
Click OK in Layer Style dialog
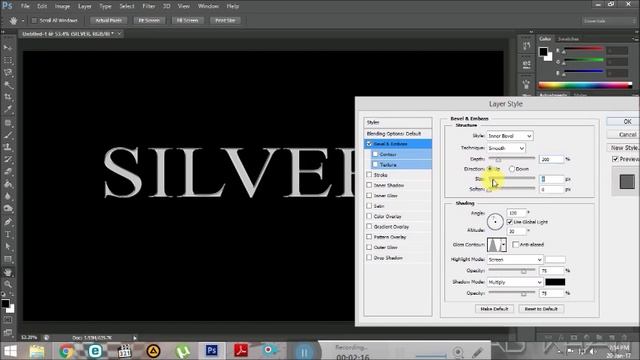(x=623, y=122)
